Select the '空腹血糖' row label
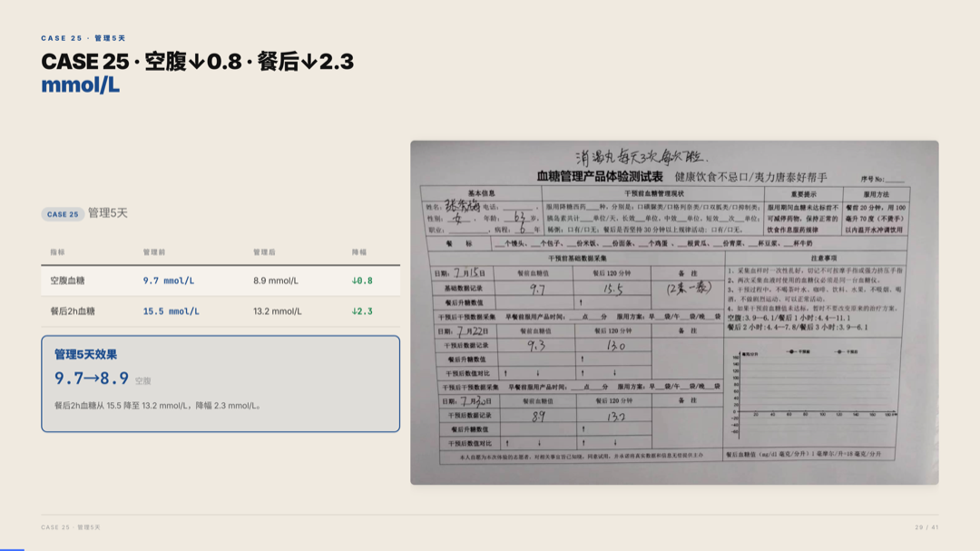 pyautogui.click(x=67, y=280)
